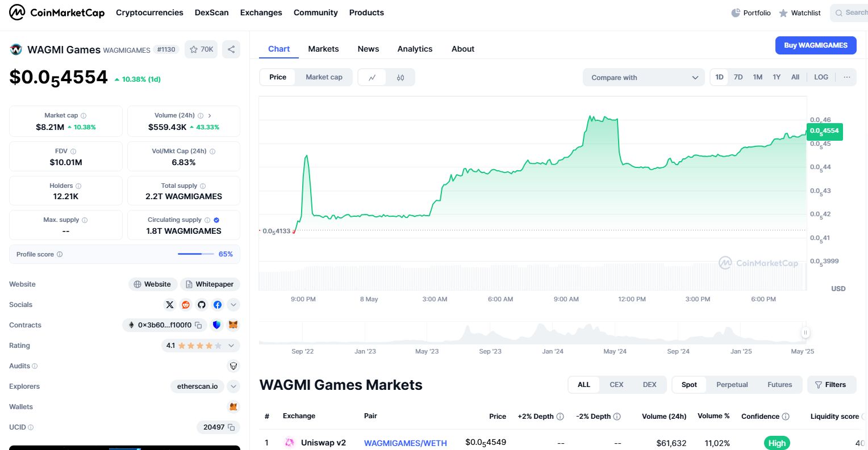868x450 pixels.
Task: Set chart range to 1M
Action: point(757,77)
